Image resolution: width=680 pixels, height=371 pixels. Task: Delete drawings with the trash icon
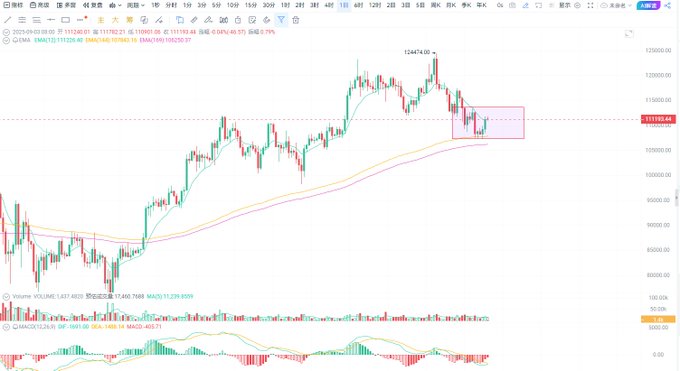[x=296, y=20]
